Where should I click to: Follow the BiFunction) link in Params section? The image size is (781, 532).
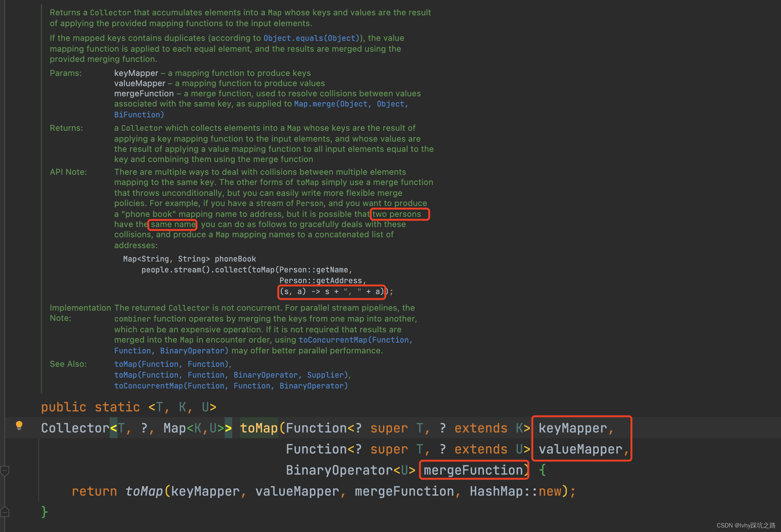(x=139, y=115)
